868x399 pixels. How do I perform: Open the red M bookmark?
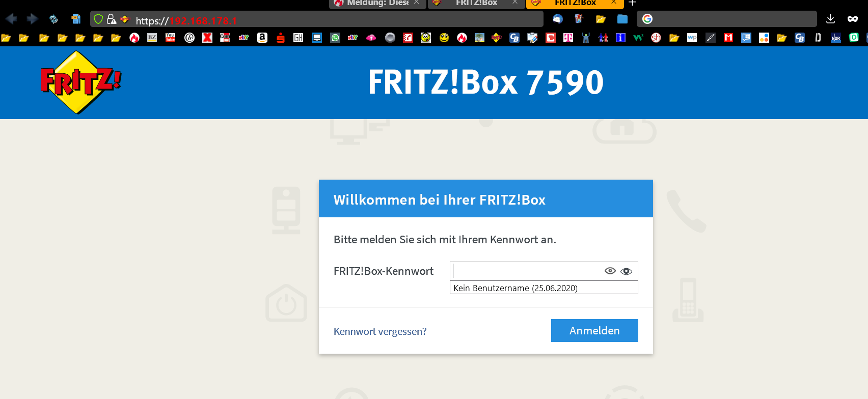[x=728, y=38]
